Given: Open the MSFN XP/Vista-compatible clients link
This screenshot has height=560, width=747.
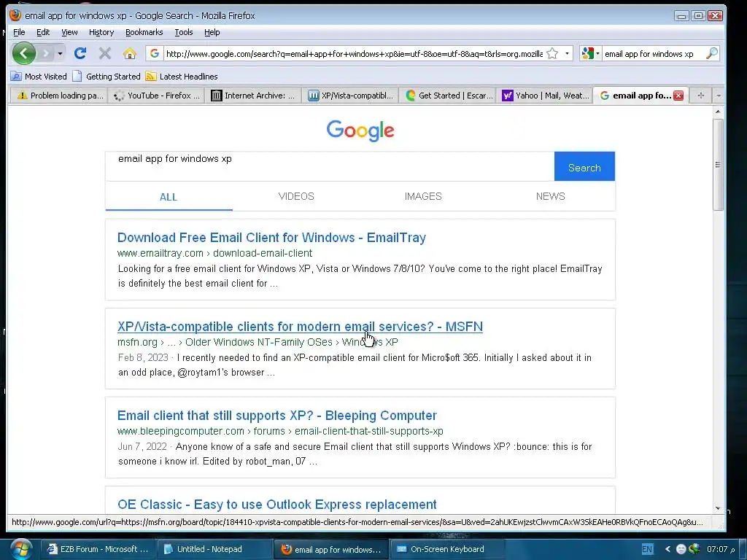Looking at the screenshot, I should (x=300, y=327).
